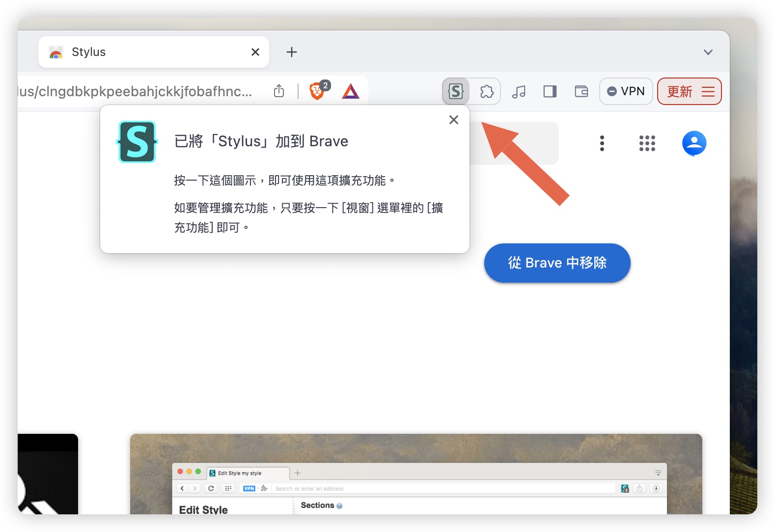Open the Google apps grid icon
This screenshot has width=775, height=532.
point(647,143)
